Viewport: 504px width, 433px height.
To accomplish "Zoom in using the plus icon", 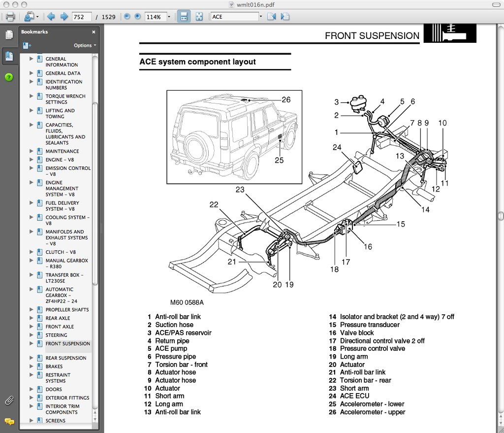I will [x=138, y=16].
